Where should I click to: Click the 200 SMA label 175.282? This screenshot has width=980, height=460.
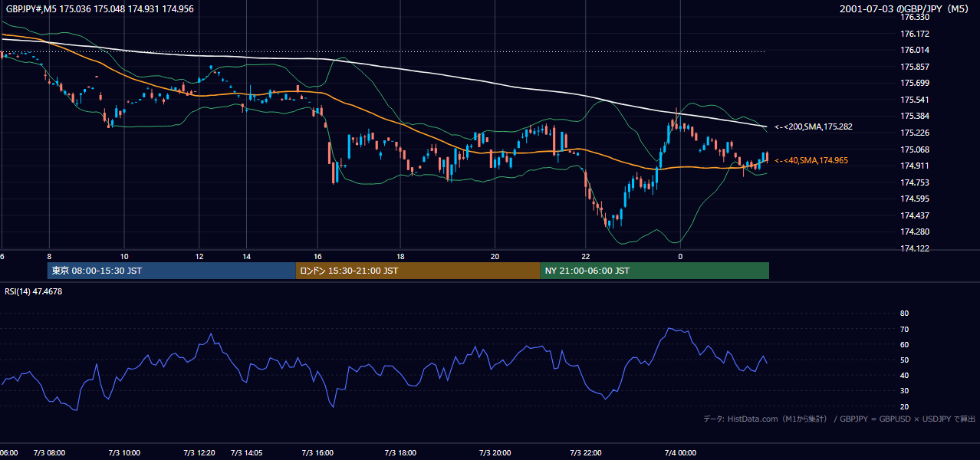coord(814,127)
